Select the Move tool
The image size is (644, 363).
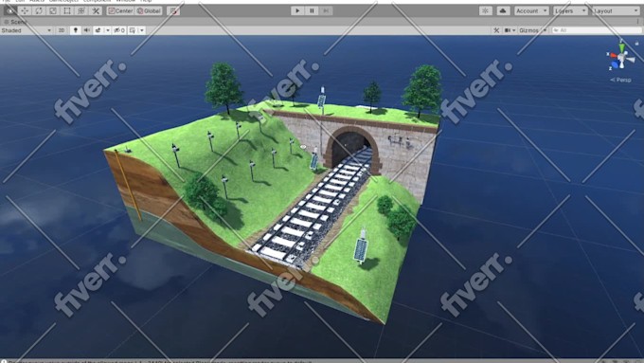25,10
